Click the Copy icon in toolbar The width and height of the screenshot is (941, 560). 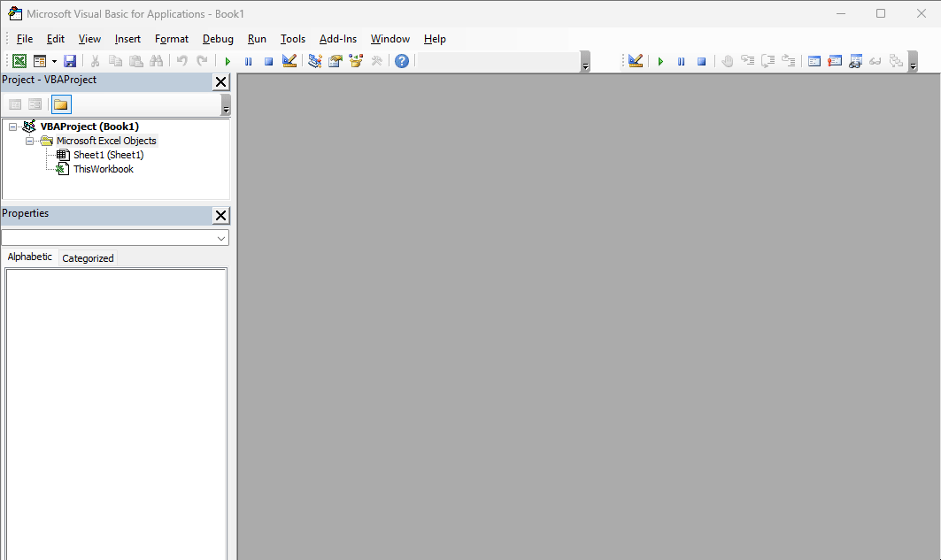[x=115, y=61]
